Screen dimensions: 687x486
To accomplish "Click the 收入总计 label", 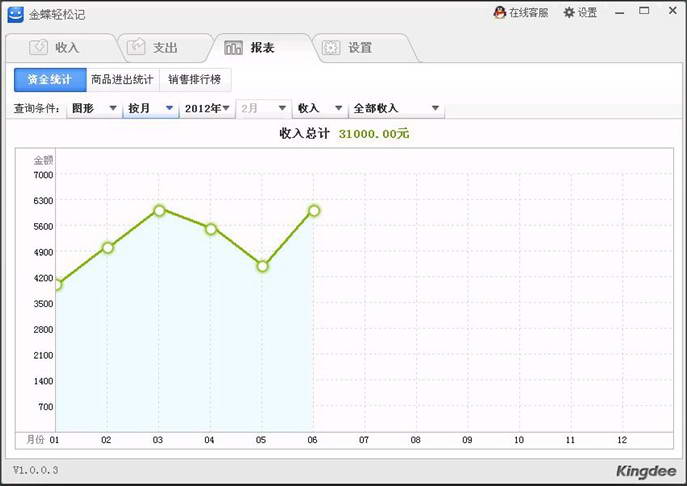I will [x=305, y=134].
